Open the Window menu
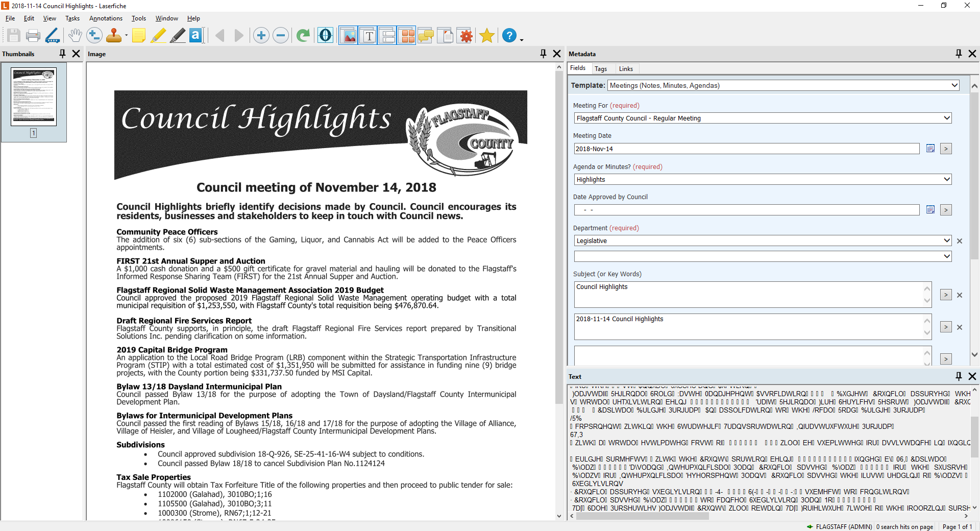Screen dimensions: 980x531 [166, 18]
